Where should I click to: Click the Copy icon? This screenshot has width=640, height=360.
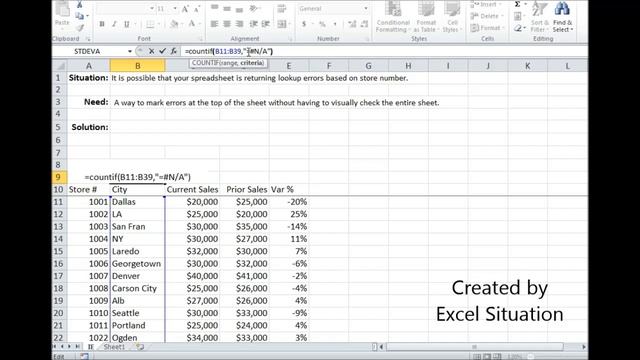(x=80, y=16)
